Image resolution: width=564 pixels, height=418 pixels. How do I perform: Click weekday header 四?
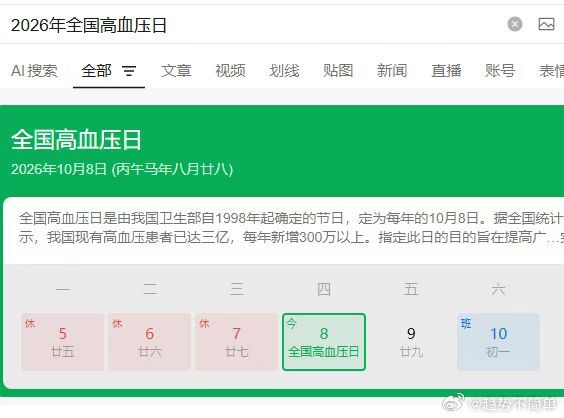(x=324, y=289)
